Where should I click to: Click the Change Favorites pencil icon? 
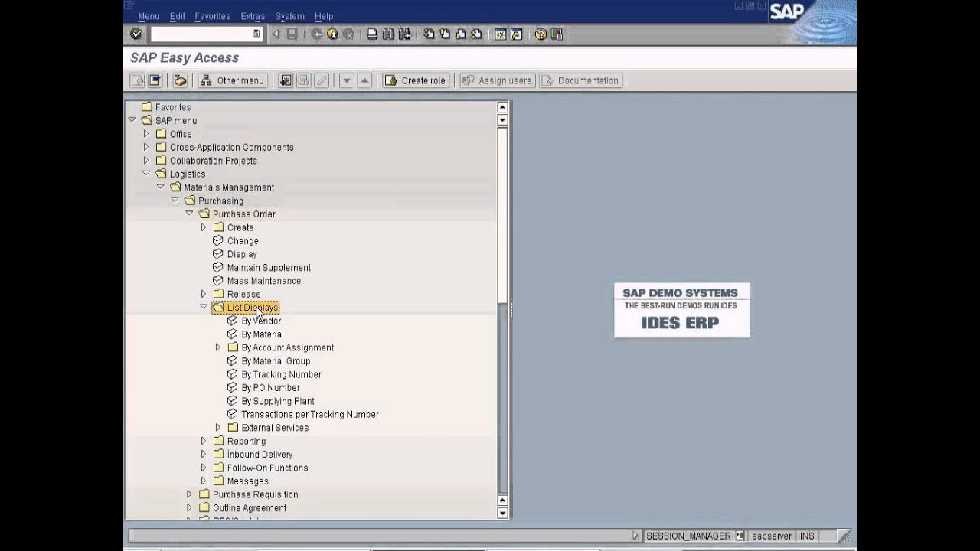pyautogui.click(x=322, y=80)
